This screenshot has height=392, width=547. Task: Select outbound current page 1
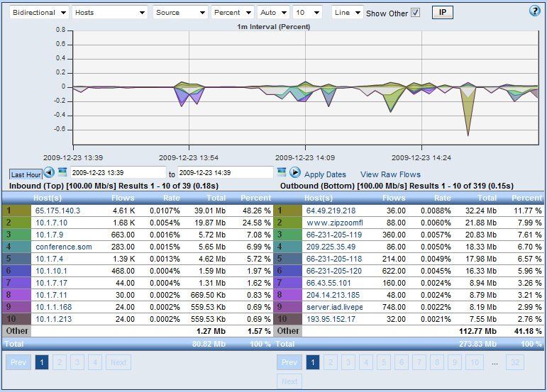[313, 362]
